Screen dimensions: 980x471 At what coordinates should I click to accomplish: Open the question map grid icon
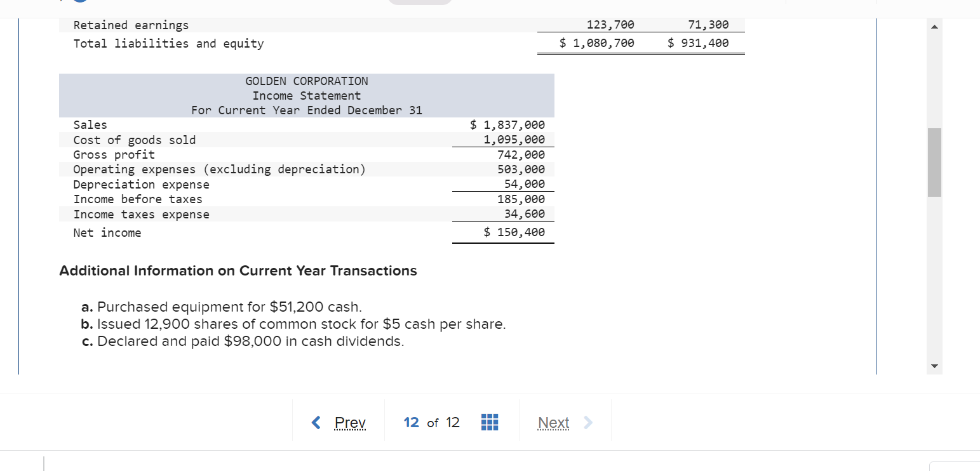[x=489, y=422]
